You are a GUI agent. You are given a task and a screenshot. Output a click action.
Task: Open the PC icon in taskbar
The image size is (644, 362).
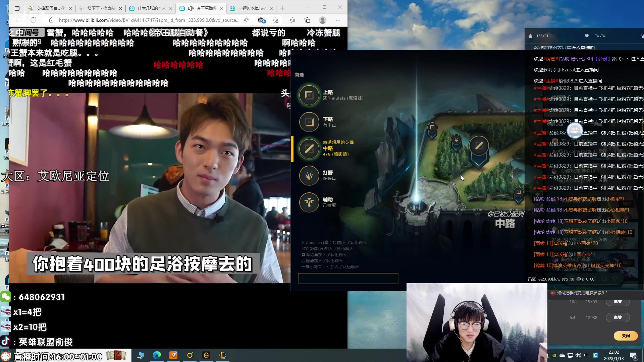coord(141,355)
